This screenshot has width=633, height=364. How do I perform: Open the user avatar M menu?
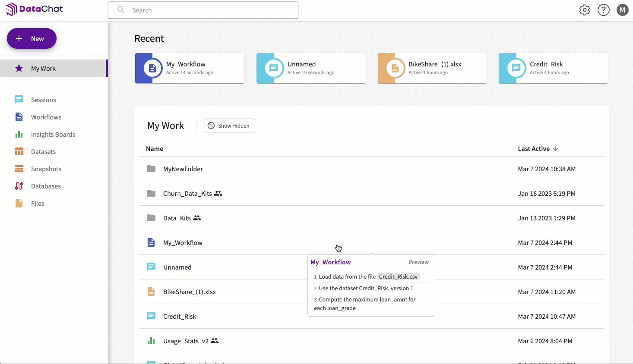[x=623, y=10]
